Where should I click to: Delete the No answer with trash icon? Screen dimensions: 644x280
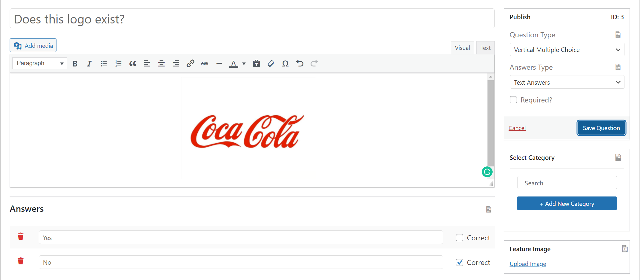tap(21, 261)
